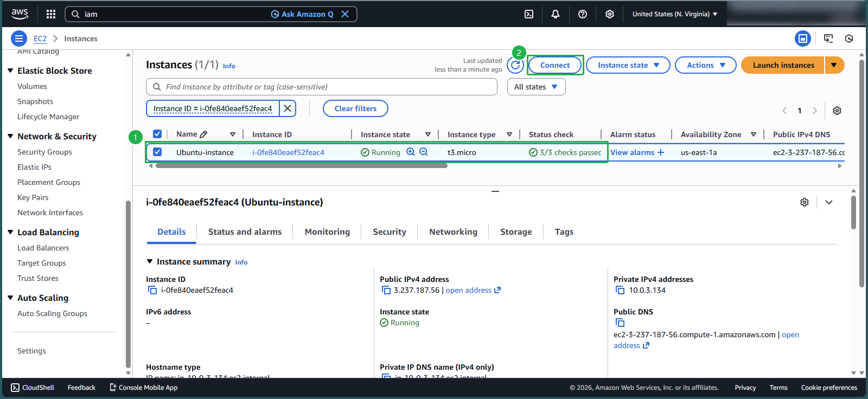Open CloudShell from top bar icon
The width and height of the screenshot is (868, 399).
point(529,14)
